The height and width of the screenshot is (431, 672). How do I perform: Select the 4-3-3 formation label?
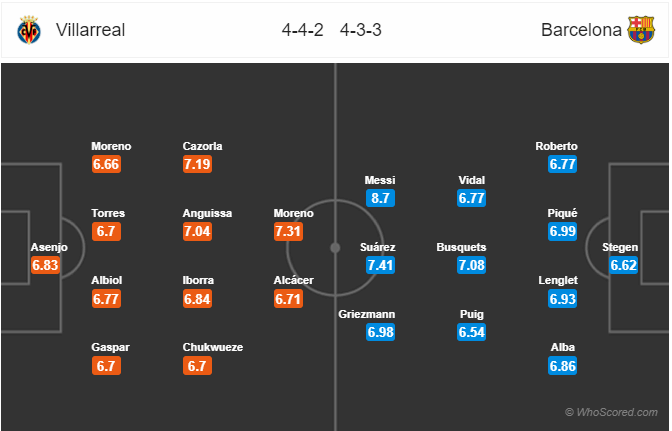360,30
